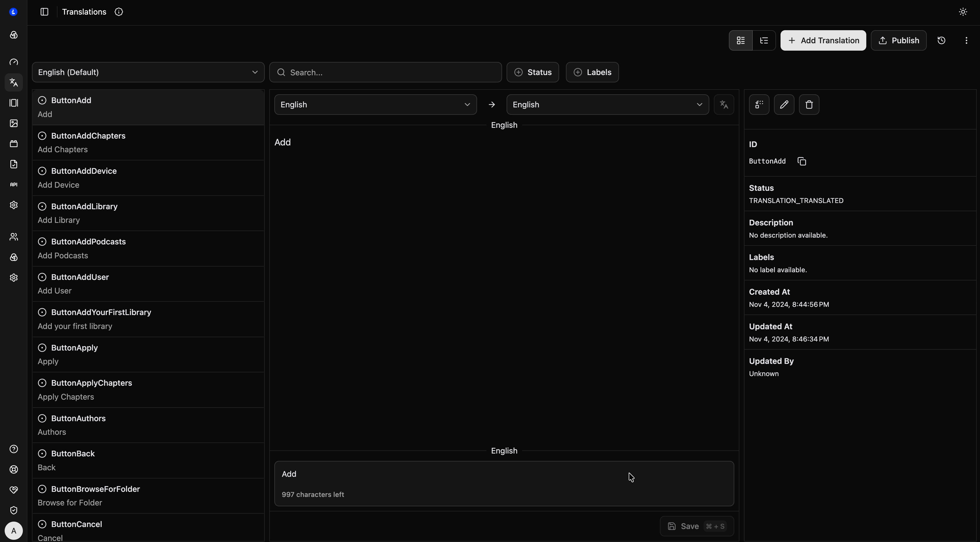The height and width of the screenshot is (542, 980).
Task: Open the upper settings gear in sidebar
Action: [x=14, y=205]
